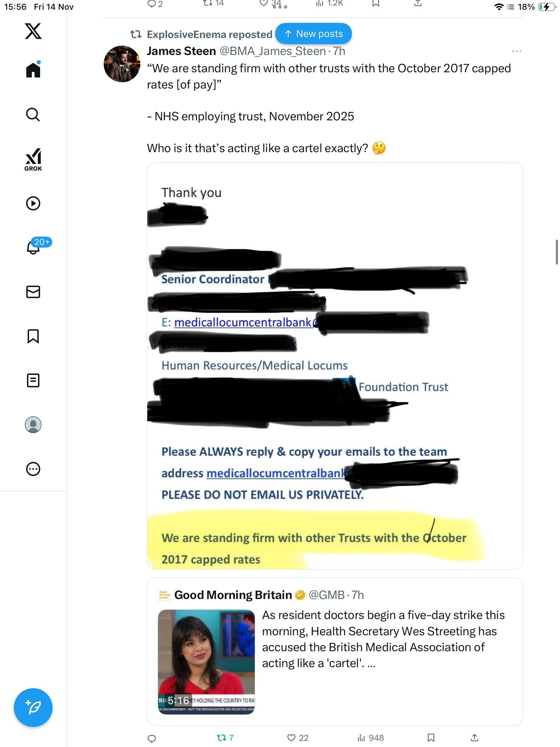Open the Home feed icon
The height and width of the screenshot is (747, 560).
click(33, 70)
